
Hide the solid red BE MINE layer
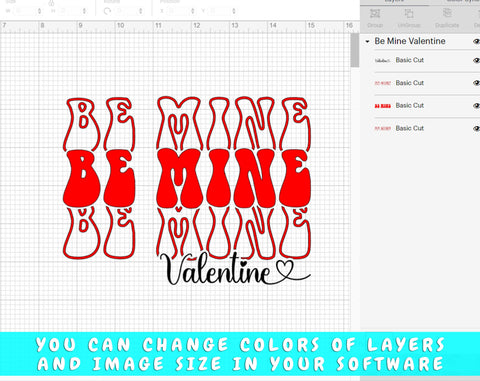coord(476,106)
